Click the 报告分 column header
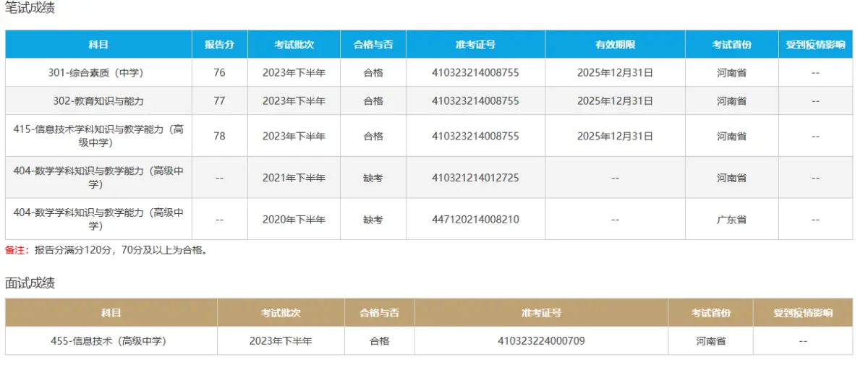 click(x=219, y=45)
